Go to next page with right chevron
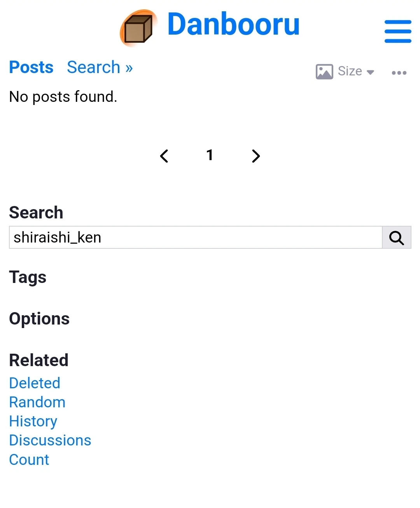The height and width of the screenshot is (508, 420). pos(255,156)
